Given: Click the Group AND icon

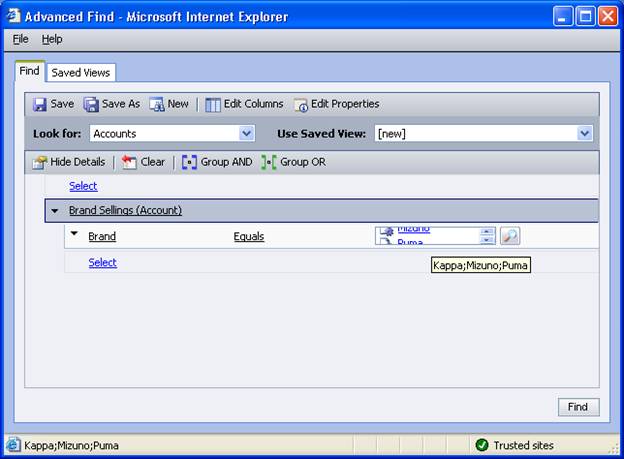Looking at the screenshot, I should pyautogui.click(x=189, y=162).
